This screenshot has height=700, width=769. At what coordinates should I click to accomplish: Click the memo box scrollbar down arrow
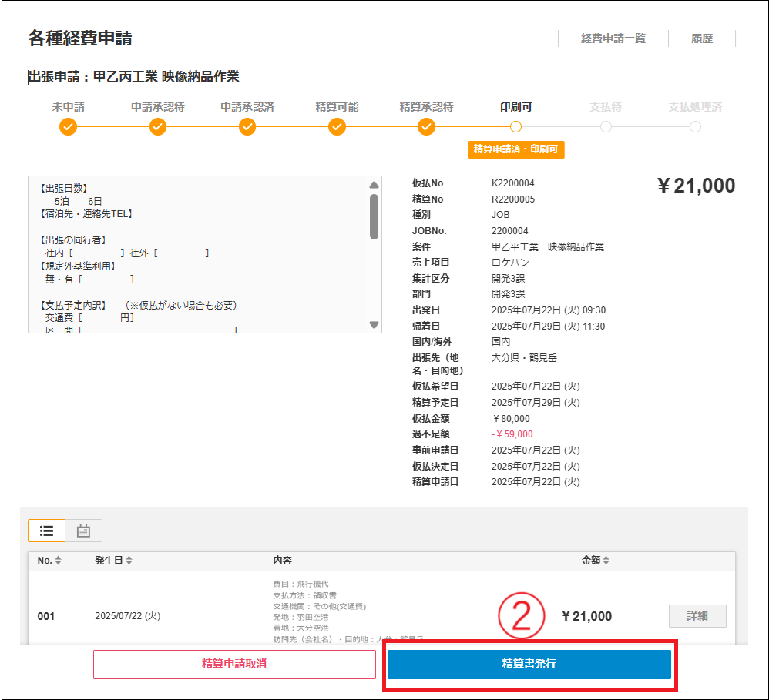374,325
